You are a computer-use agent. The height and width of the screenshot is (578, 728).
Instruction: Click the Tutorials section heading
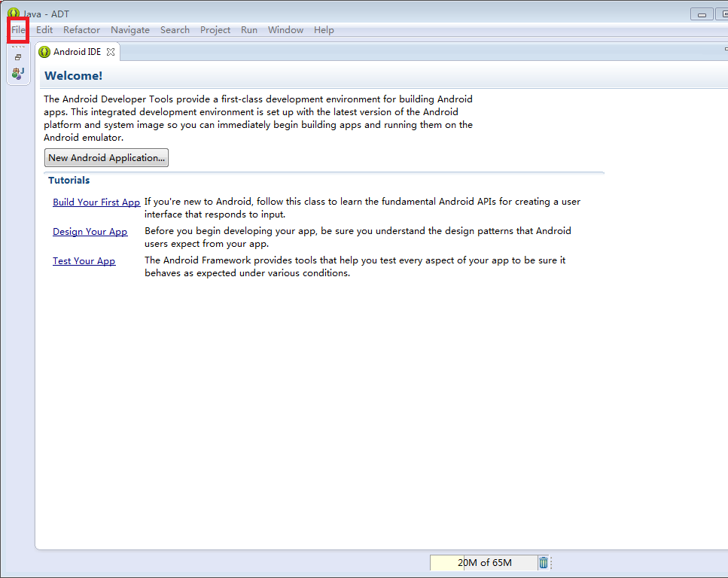[x=69, y=180]
